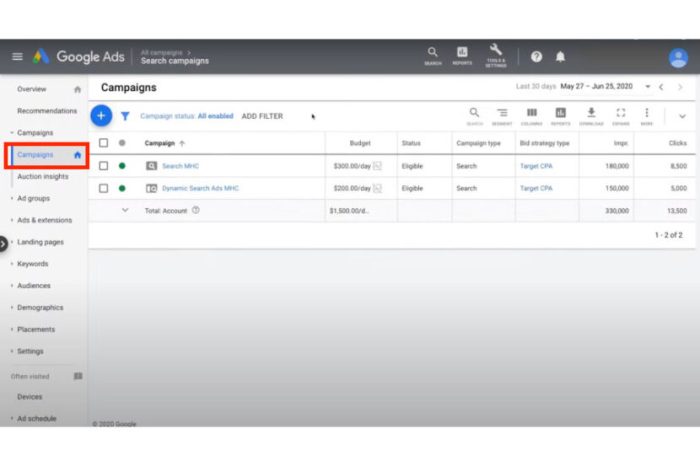Tick the Search MHC row checkbox
700x466 pixels.
tap(104, 166)
